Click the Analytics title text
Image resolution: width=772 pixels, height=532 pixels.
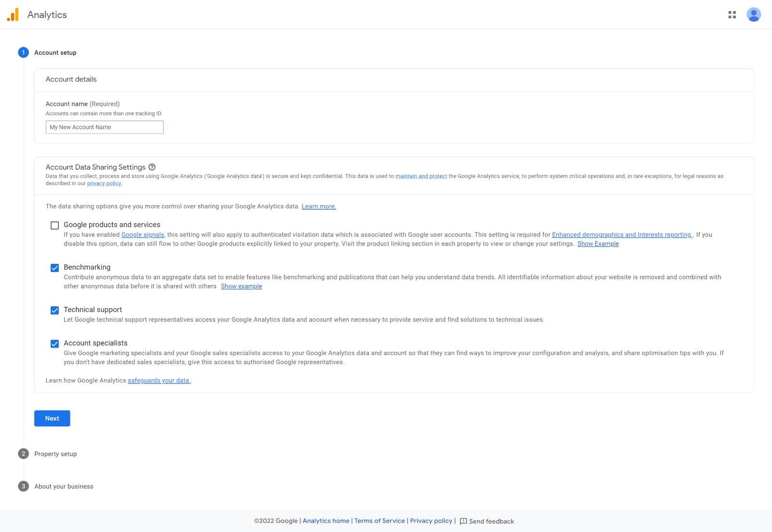click(47, 14)
